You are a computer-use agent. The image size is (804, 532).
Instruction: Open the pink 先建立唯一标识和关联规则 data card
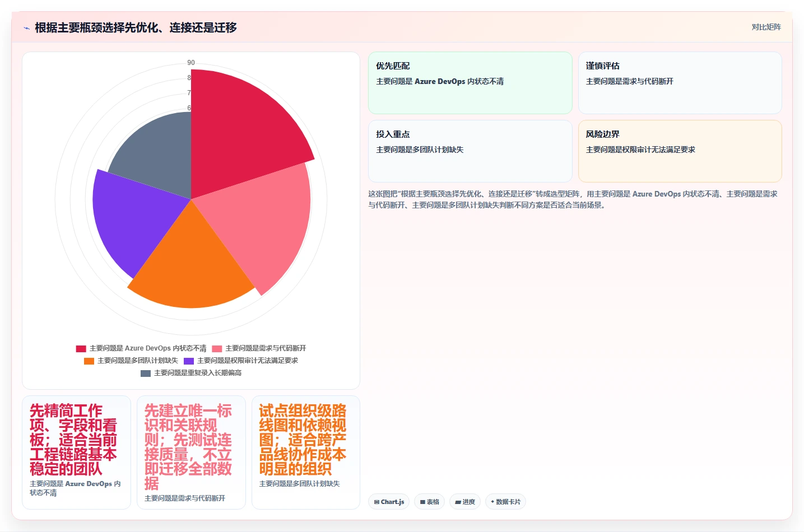pyautogui.click(x=191, y=452)
